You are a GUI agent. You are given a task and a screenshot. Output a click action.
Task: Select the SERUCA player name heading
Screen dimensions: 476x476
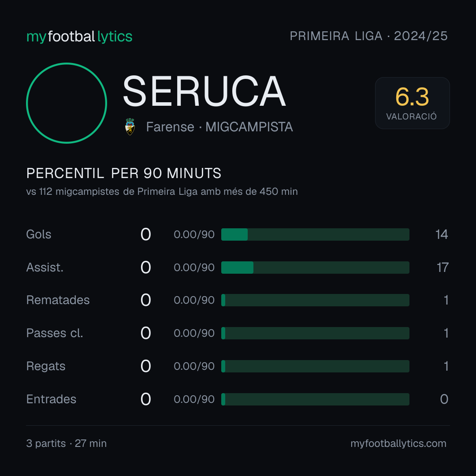[204, 91]
